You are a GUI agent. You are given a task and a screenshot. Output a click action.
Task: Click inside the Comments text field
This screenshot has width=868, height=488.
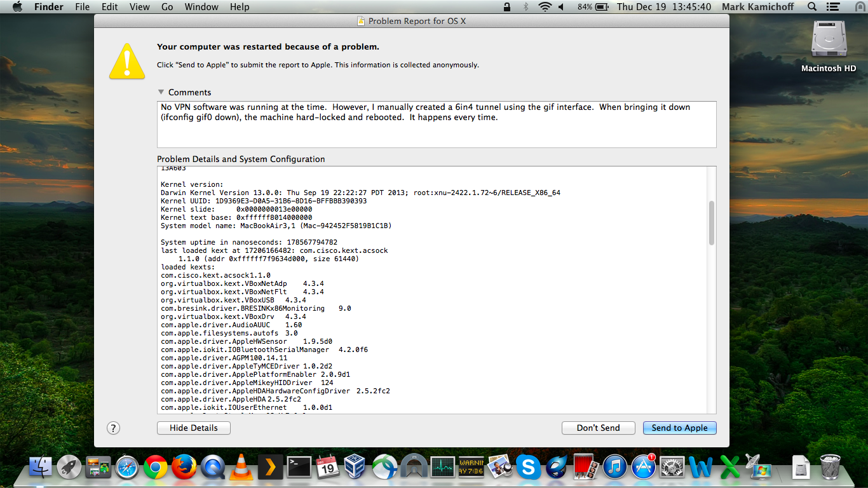[437, 124]
